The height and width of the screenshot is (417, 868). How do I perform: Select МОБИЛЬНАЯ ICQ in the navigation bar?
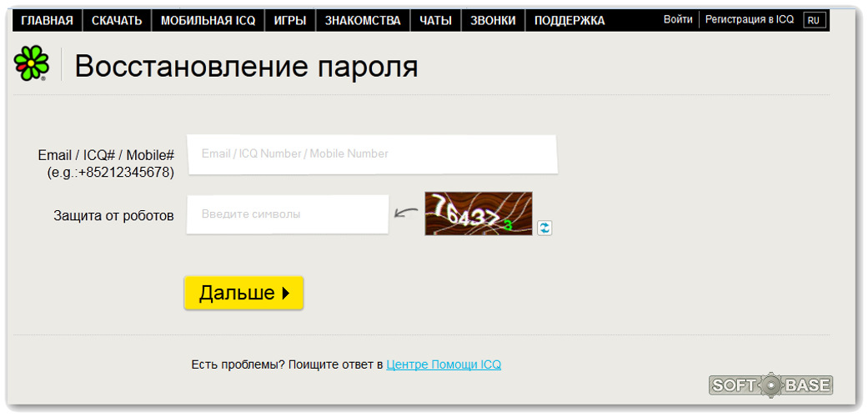(208, 21)
